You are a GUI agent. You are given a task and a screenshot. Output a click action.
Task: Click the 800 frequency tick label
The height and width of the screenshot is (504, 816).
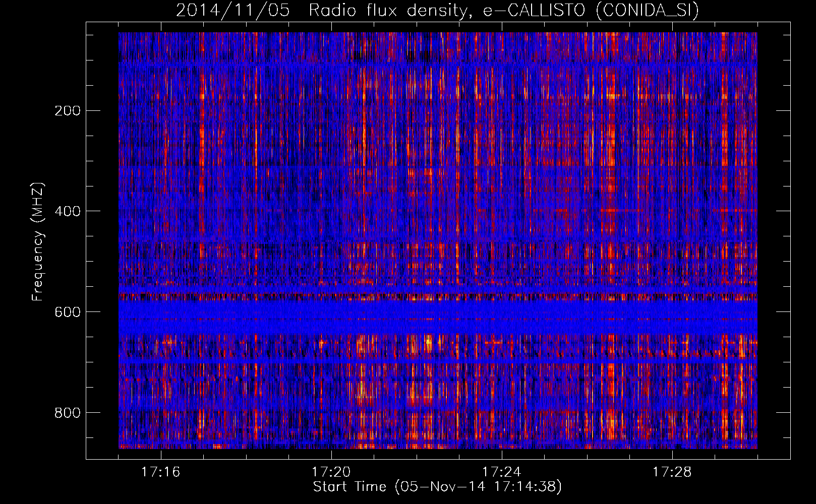pos(68,413)
